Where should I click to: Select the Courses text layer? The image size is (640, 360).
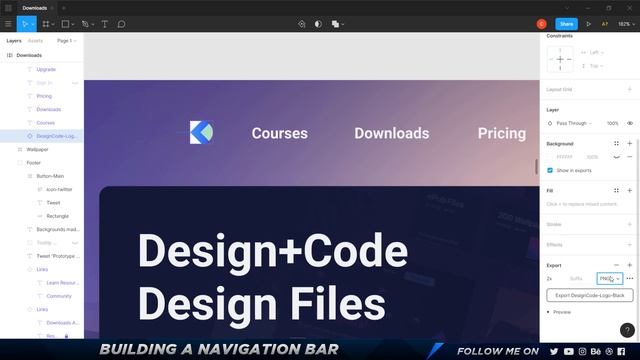45,122
